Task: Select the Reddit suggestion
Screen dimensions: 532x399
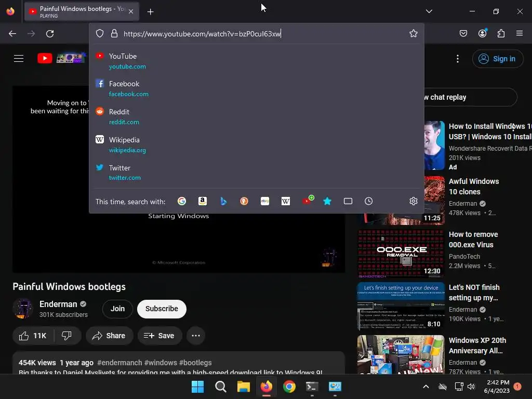Action: [x=256, y=116]
